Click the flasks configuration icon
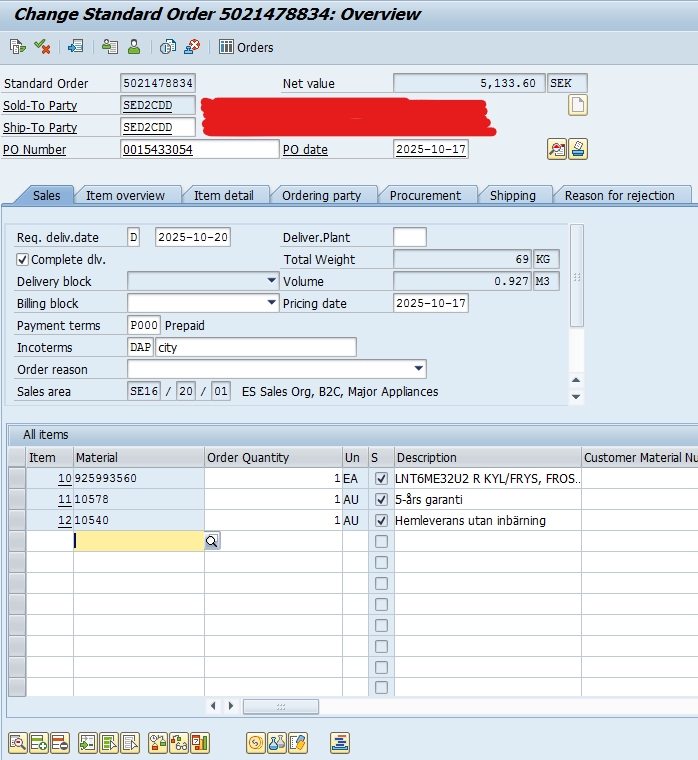The height and width of the screenshot is (760, 698). (x=277, y=743)
